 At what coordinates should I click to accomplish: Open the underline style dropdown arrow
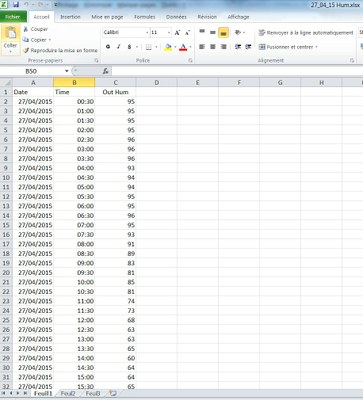137,47
